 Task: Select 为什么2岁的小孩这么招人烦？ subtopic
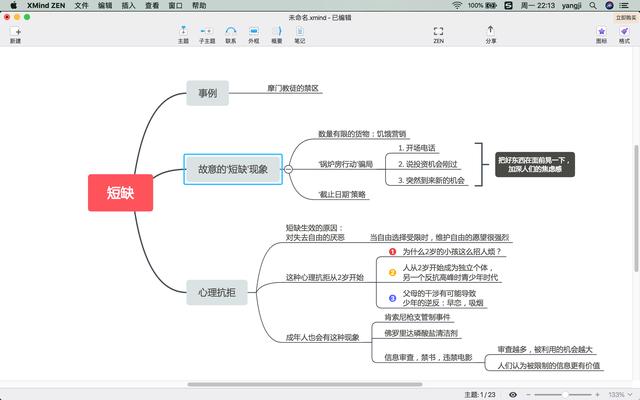[452, 251]
